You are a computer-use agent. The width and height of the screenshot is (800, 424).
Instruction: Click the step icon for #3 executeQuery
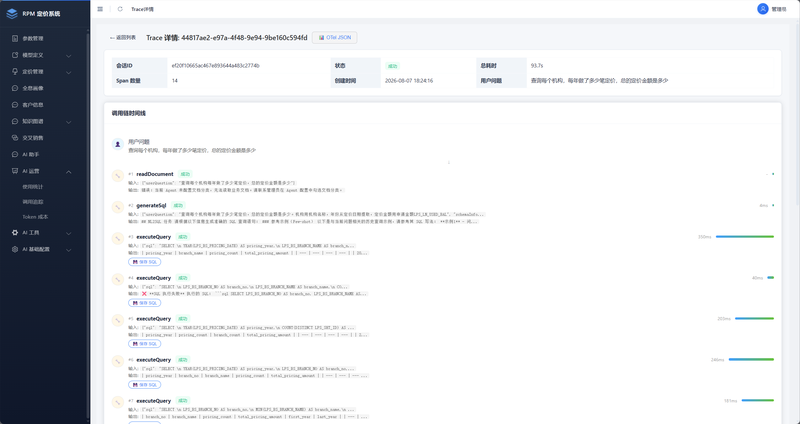tap(118, 238)
